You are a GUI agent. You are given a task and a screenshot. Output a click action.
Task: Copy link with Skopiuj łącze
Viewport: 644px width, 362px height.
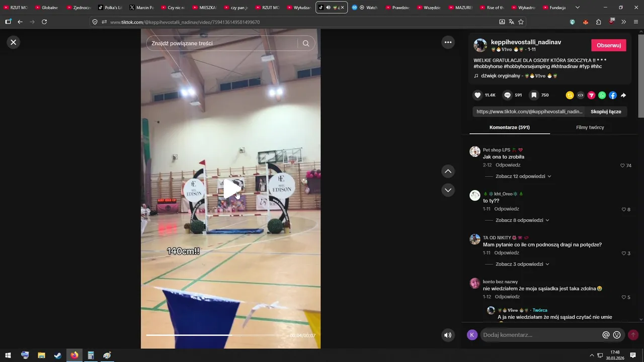606,112
